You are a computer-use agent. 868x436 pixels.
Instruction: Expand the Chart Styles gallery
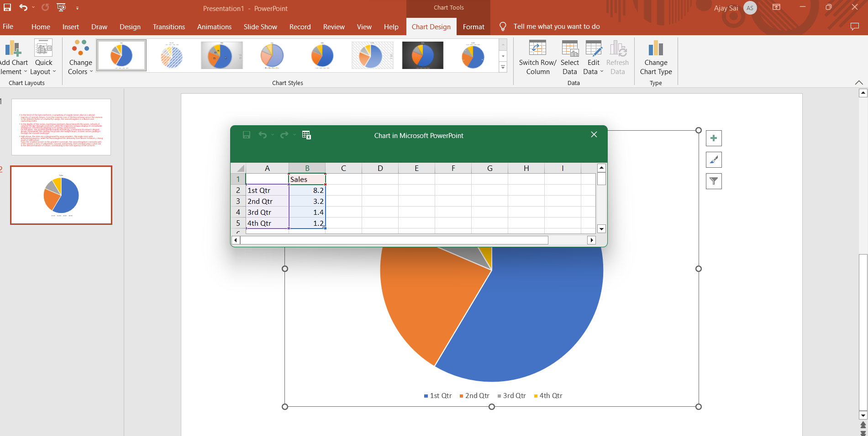click(x=503, y=67)
